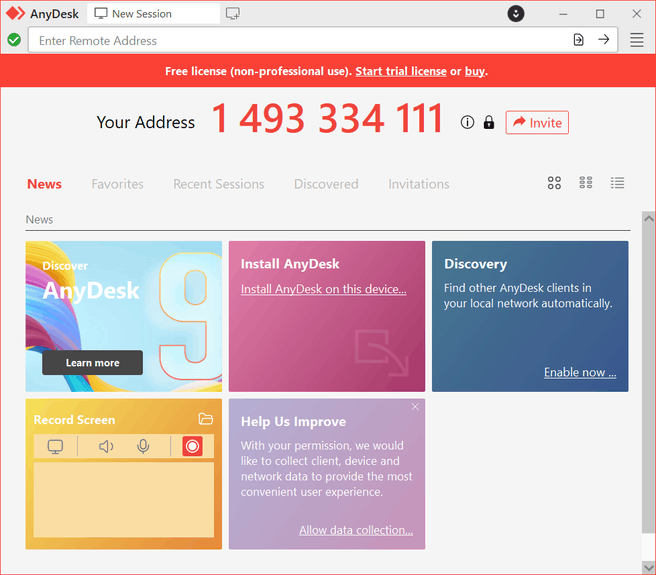Click the green connection status checkmark
The height and width of the screenshot is (575, 656).
click(14, 40)
